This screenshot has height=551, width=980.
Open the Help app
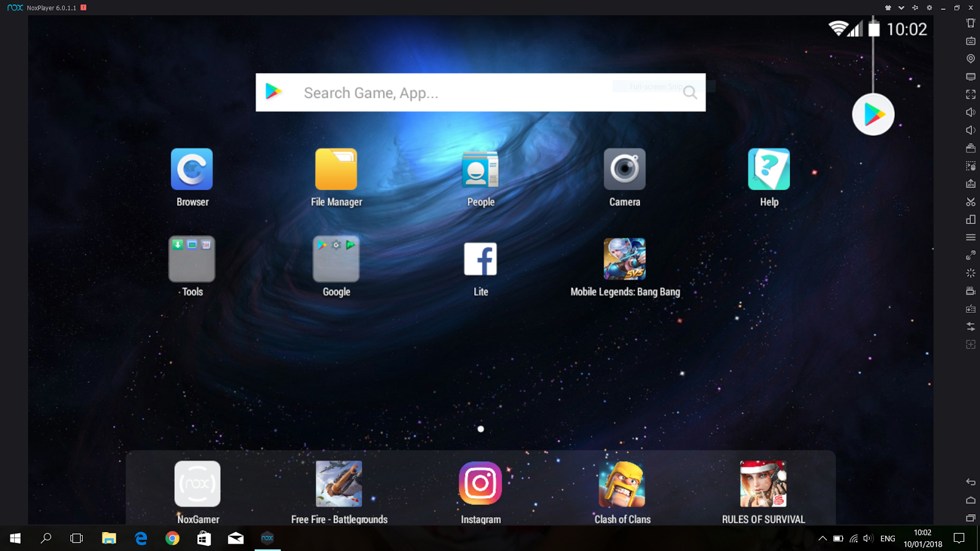tap(769, 169)
